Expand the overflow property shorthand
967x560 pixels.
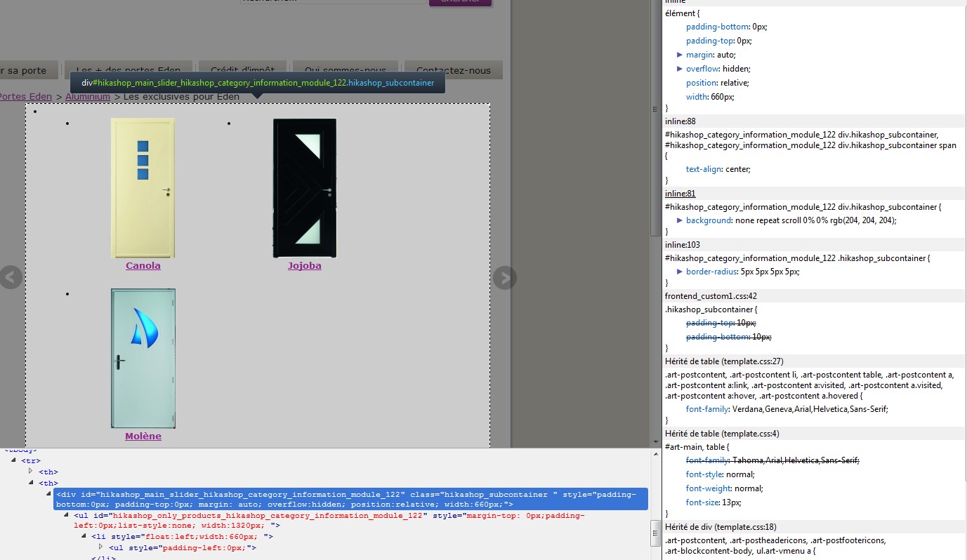click(680, 69)
